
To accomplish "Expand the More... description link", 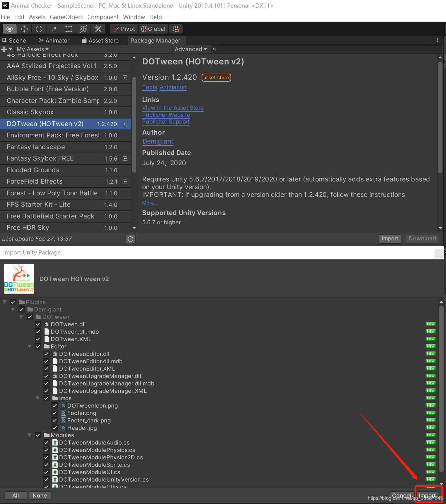I will click(x=150, y=203).
